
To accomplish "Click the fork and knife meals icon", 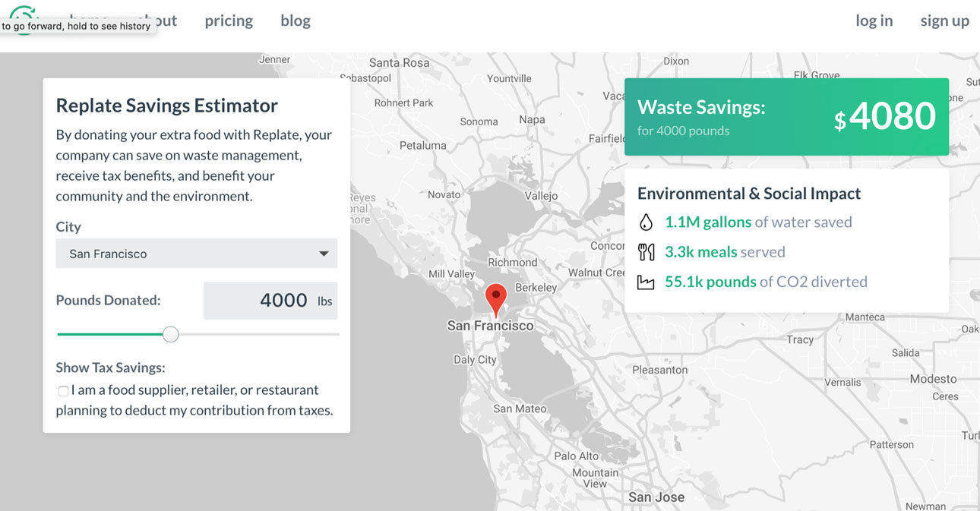I will (x=646, y=252).
